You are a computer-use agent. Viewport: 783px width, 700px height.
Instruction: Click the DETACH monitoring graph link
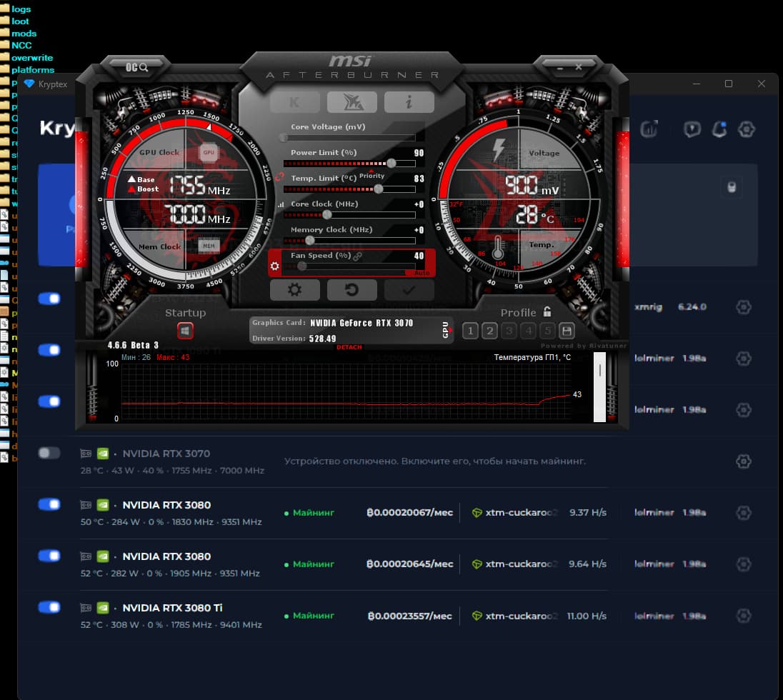point(349,347)
